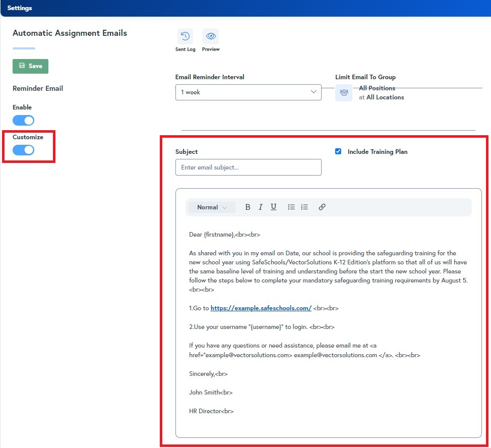Toggle the Enable reminder email switch
Viewport: 491px width, 448px height.
[24, 120]
